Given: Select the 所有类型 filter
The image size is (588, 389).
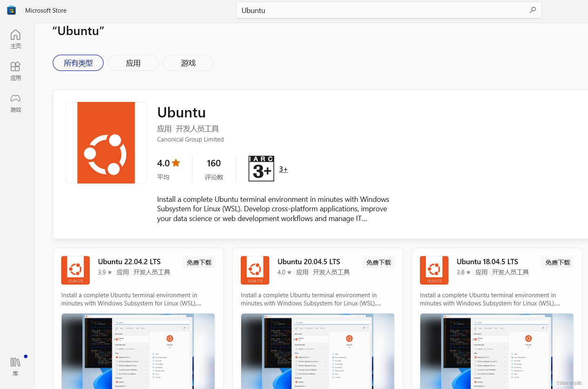Looking at the screenshot, I should [78, 63].
